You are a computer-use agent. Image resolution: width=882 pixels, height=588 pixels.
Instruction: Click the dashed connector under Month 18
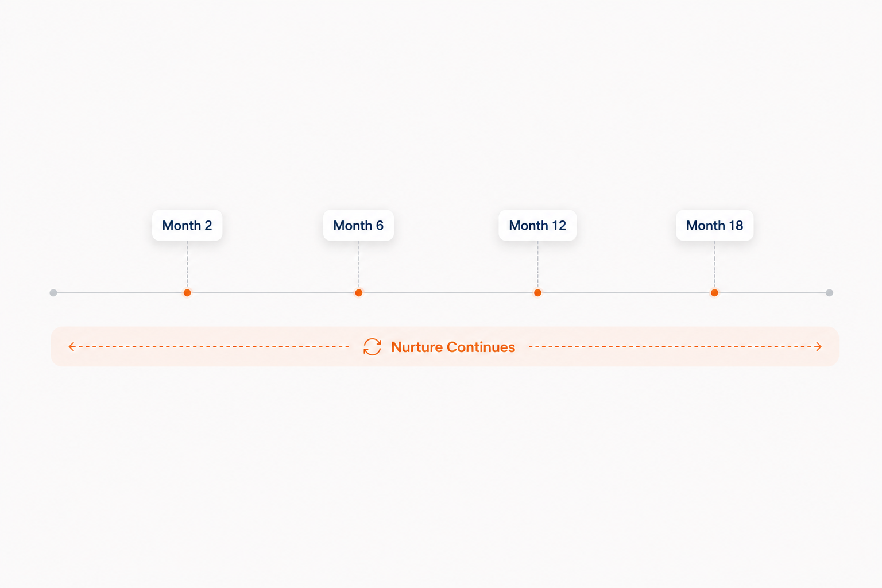point(714,265)
